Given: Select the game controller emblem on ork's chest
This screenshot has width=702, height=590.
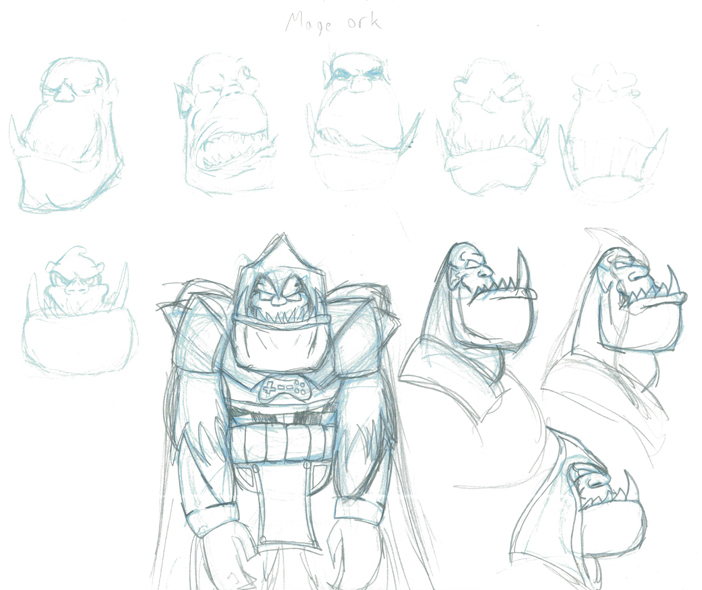Looking at the screenshot, I should click(x=285, y=389).
